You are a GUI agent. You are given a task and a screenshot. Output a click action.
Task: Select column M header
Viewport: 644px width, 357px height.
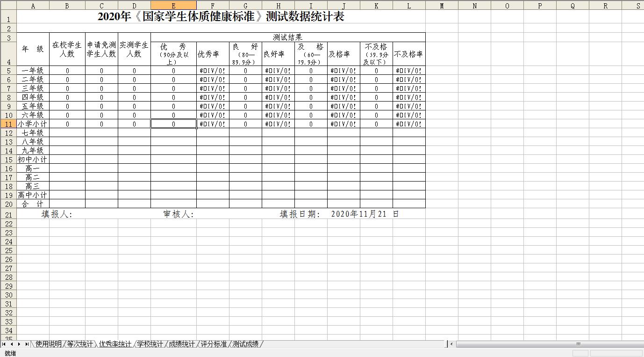pyautogui.click(x=442, y=6)
